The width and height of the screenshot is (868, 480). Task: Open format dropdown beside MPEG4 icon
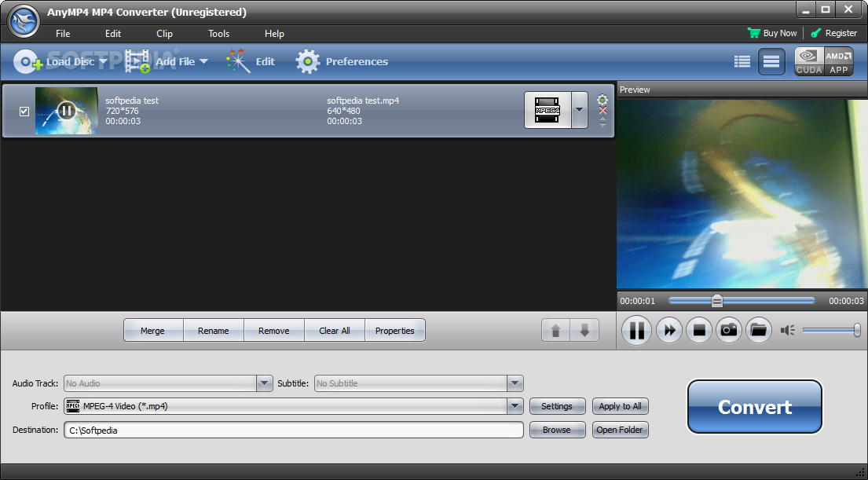click(579, 110)
